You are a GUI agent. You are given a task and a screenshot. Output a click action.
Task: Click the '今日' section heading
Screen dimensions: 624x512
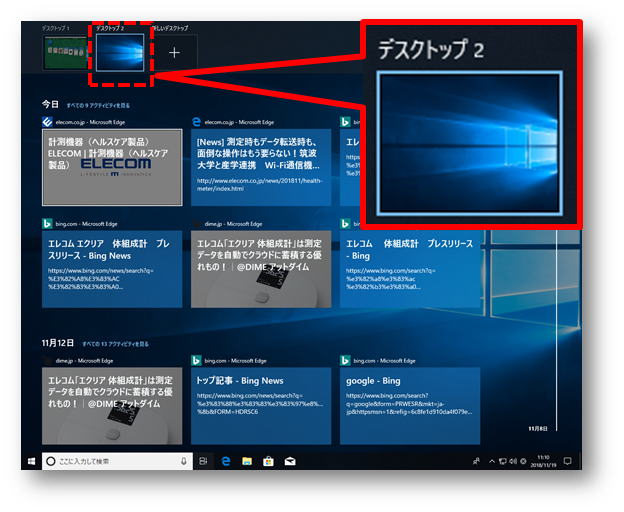(51, 104)
